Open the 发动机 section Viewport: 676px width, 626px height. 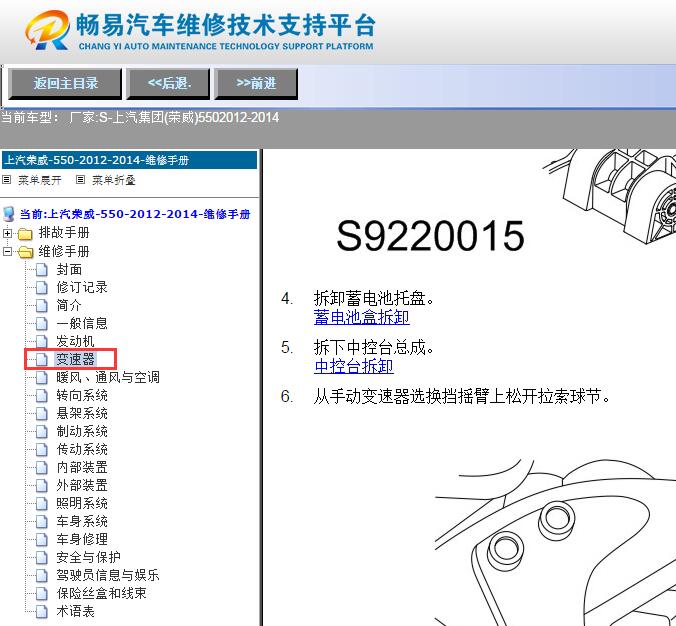coord(75,341)
